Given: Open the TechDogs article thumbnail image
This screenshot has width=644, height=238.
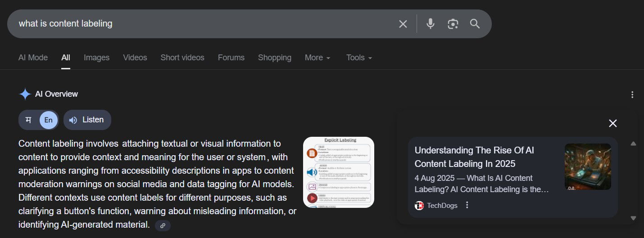Looking at the screenshot, I should coord(588,166).
